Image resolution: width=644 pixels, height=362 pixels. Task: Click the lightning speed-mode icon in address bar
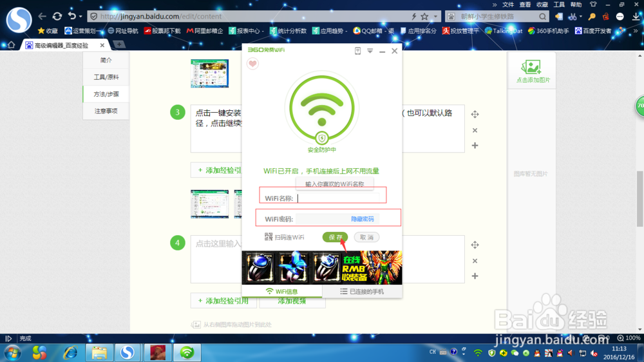click(414, 17)
